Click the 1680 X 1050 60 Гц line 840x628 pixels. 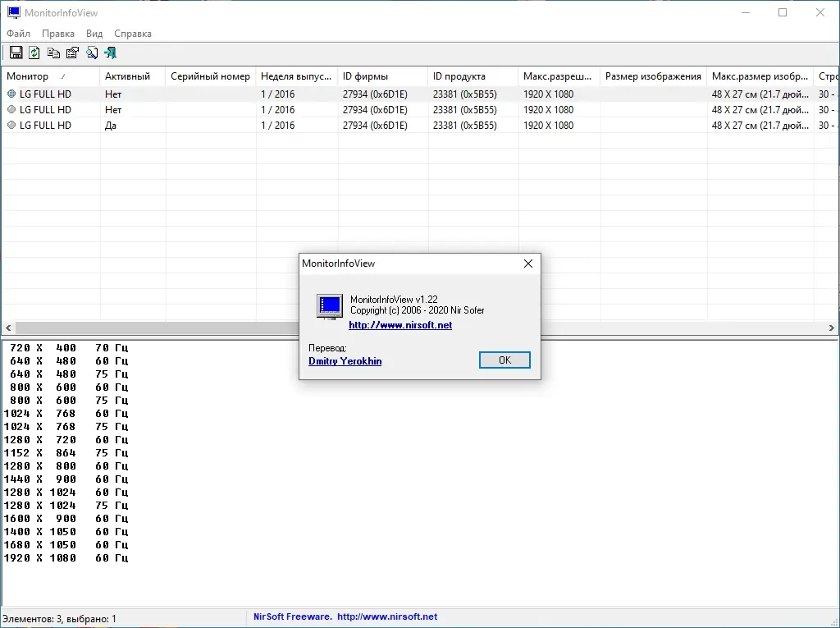coord(66,545)
